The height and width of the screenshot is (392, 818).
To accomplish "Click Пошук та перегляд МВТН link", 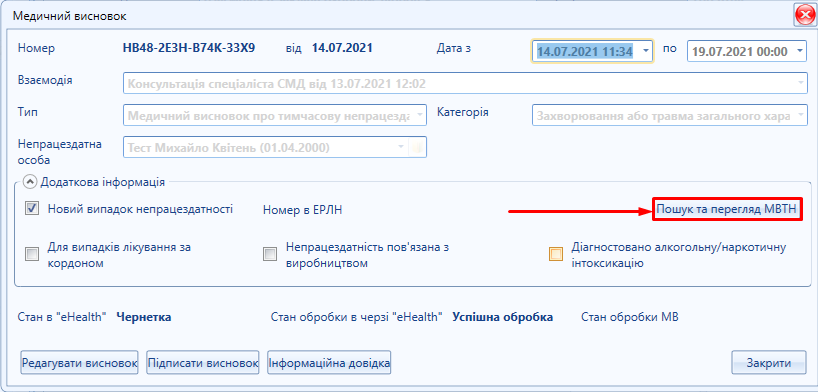I will pyautogui.click(x=727, y=209).
